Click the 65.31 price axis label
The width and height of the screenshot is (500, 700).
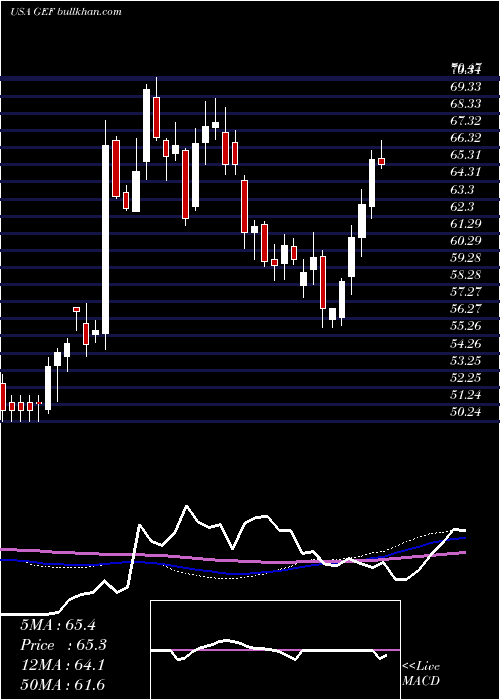click(x=466, y=155)
